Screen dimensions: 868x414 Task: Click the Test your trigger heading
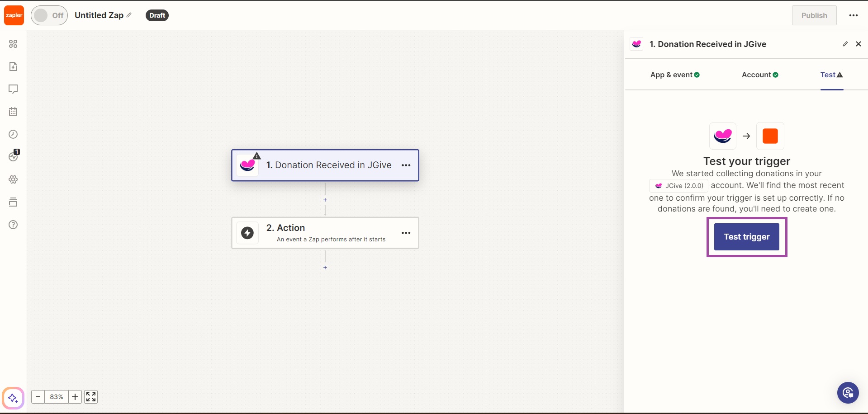[x=747, y=161]
